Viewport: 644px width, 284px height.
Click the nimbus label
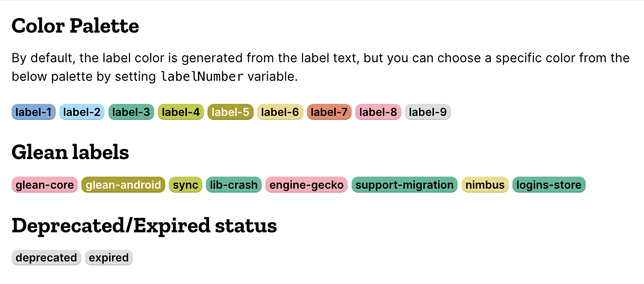tap(485, 185)
